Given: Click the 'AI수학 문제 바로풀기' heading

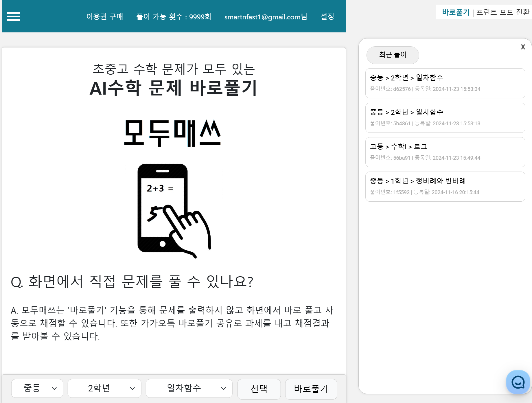Looking at the screenshot, I should pyautogui.click(x=174, y=88).
